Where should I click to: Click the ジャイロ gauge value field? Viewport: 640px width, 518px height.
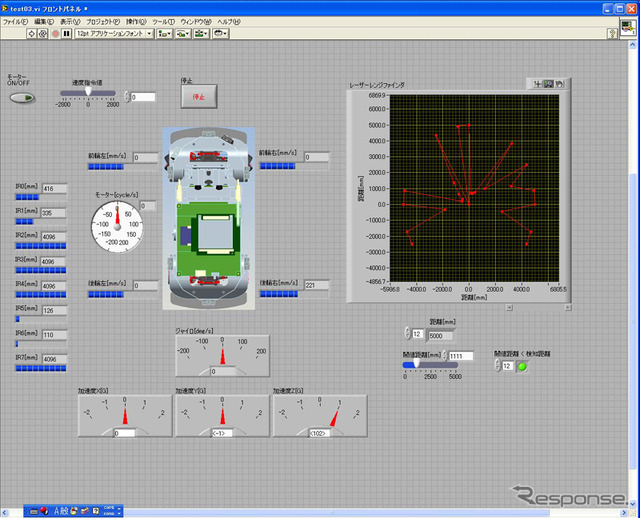(223, 371)
